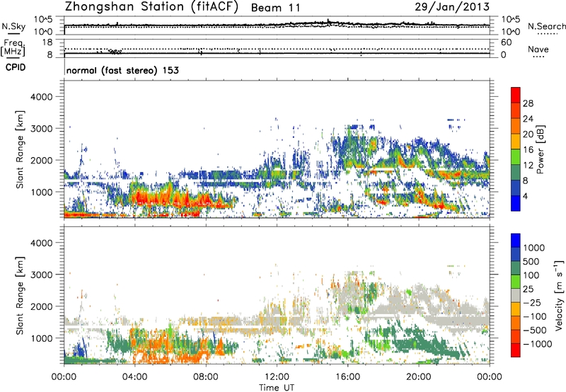This screenshot has height=392, width=566.
Task: Click the 'N.Search' legend label
Action: click(x=546, y=26)
